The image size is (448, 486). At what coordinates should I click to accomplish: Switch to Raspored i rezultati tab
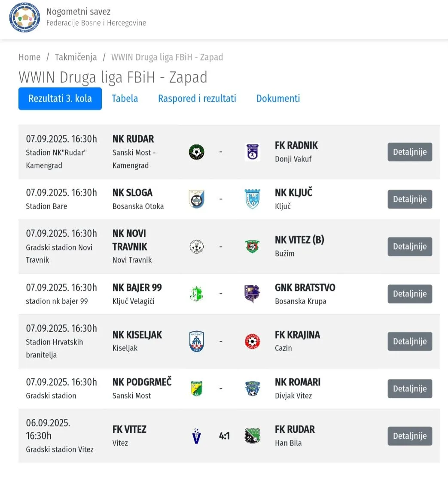click(197, 98)
